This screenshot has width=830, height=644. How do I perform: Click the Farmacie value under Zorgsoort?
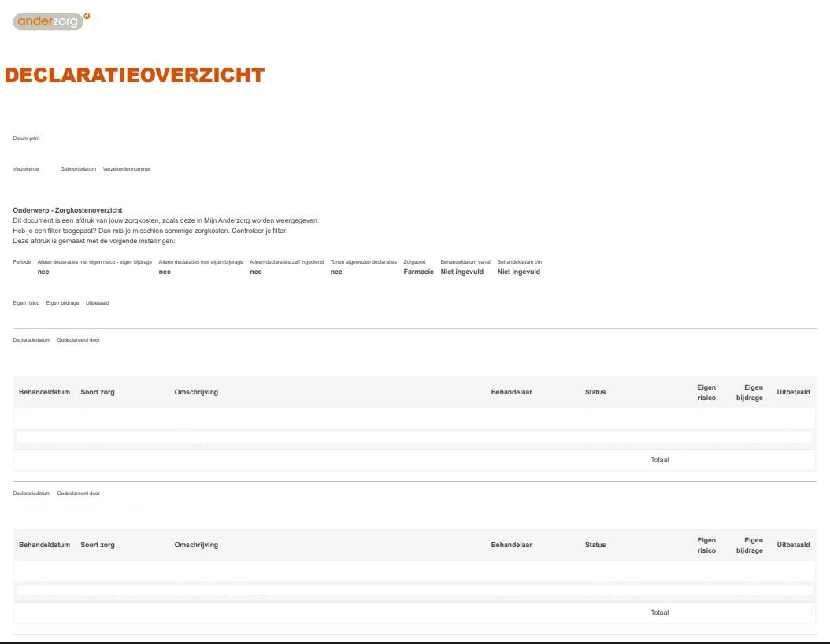[x=418, y=272]
